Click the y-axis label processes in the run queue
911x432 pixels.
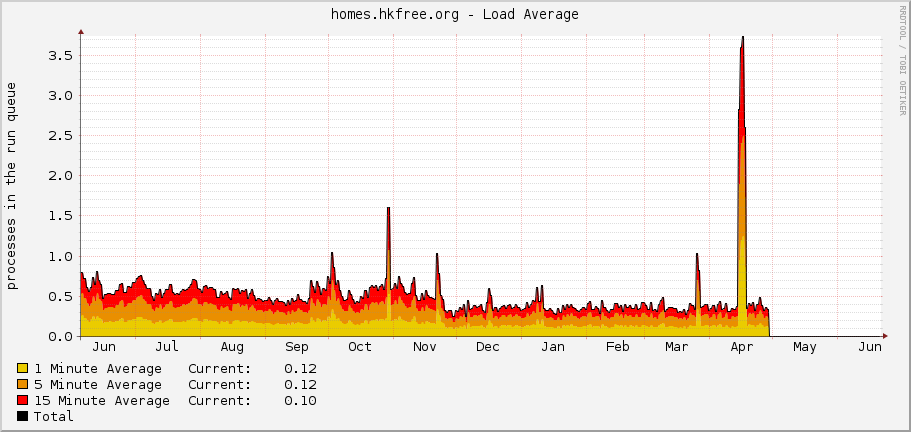coord(12,186)
